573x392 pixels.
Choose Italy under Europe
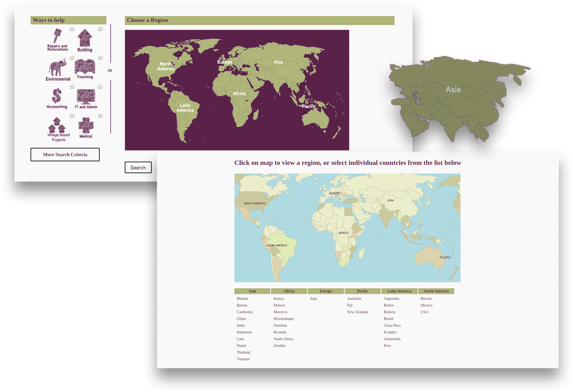pyautogui.click(x=313, y=298)
